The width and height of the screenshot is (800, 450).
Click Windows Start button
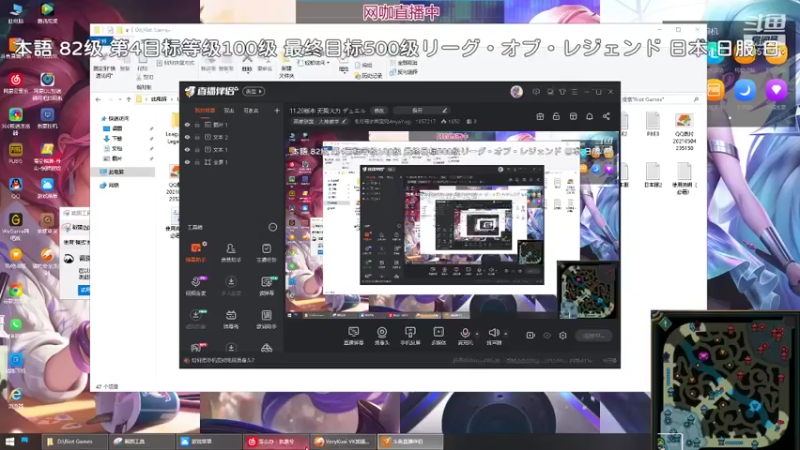click(x=10, y=441)
